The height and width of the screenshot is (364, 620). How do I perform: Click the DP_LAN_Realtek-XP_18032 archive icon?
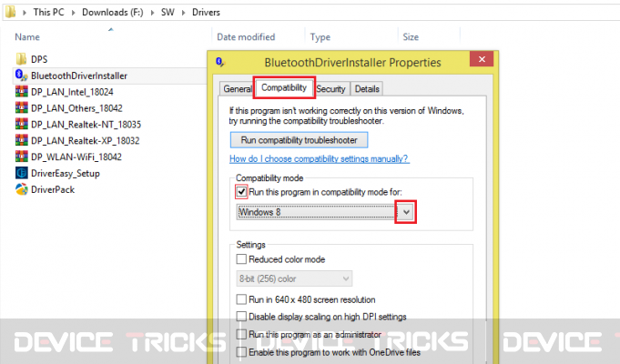point(21,140)
